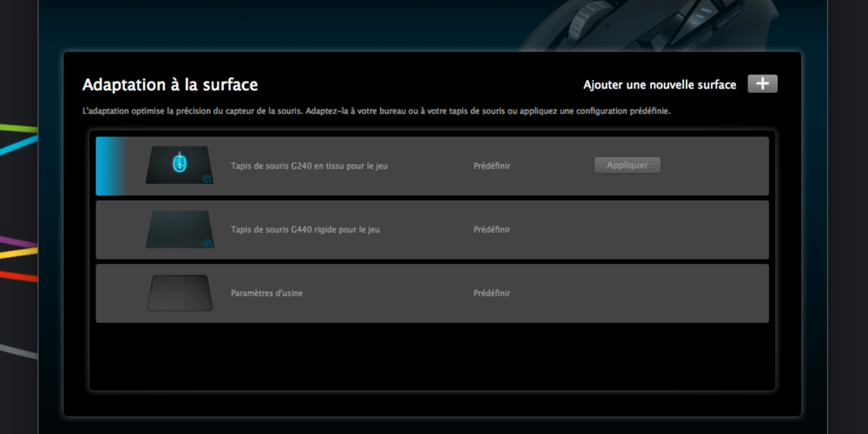The height and width of the screenshot is (434, 868).
Task: Select the G240 mouse pad thumbnail
Action: pyautogui.click(x=180, y=165)
